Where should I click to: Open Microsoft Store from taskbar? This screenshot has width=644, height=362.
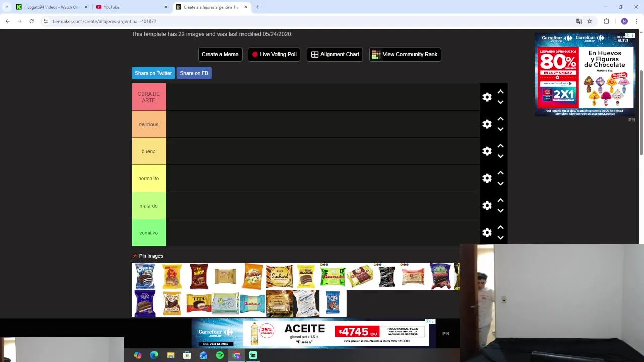click(187, 355)
